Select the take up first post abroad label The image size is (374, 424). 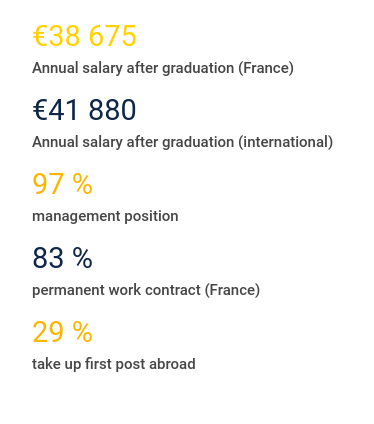pyautogui.click(x=114, y=364)
